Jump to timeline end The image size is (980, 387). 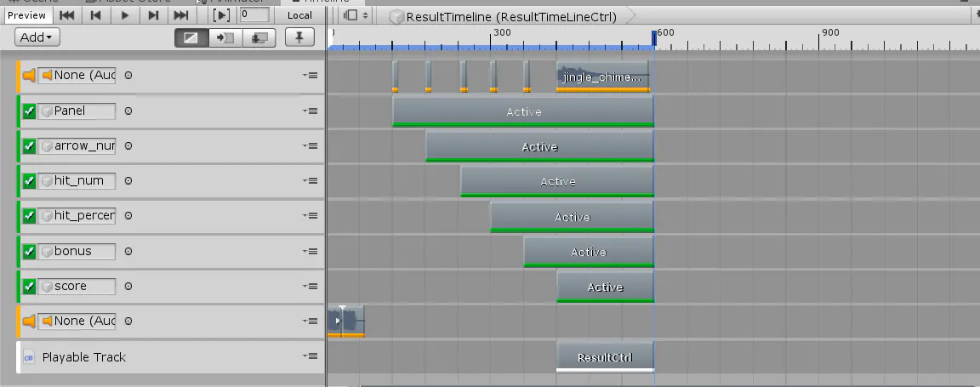[181, 15]
